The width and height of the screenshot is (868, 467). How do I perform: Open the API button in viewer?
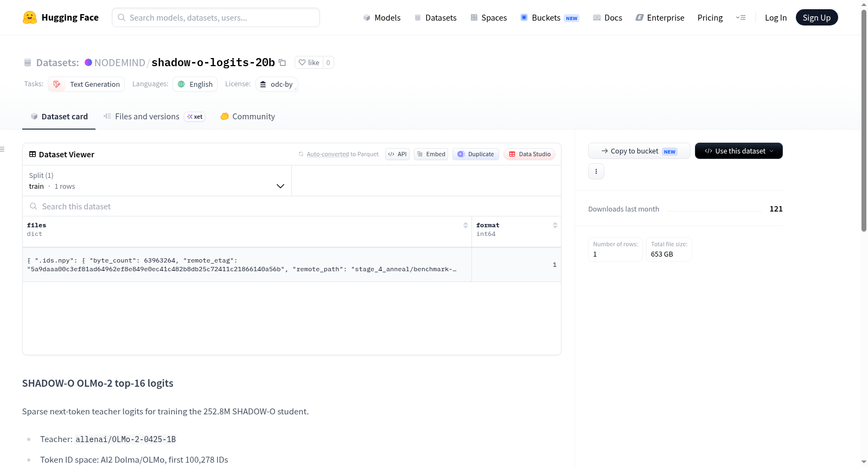[x=397, y=154]
